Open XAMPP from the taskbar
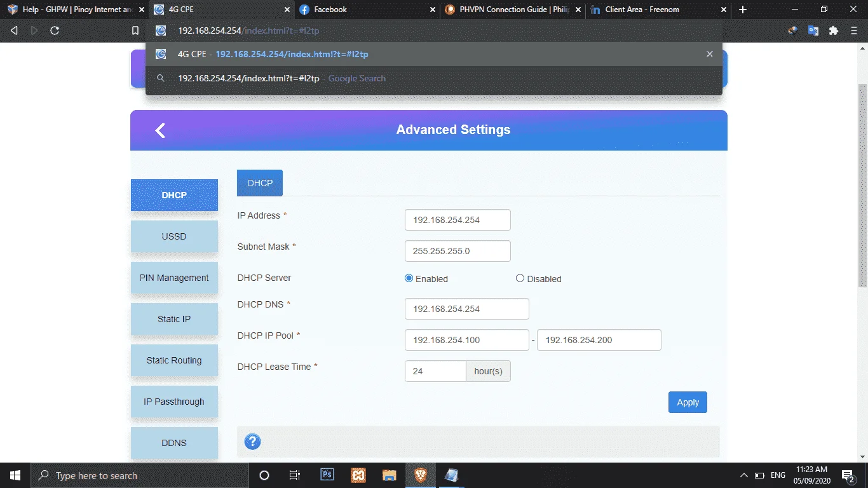Viewport: 868px width, 488px height. [358, 475]
